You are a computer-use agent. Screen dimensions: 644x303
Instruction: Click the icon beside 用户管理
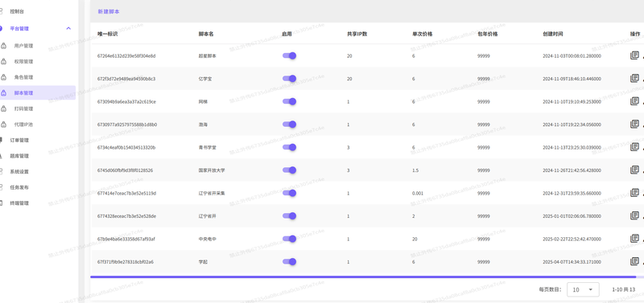pos(3,46)
